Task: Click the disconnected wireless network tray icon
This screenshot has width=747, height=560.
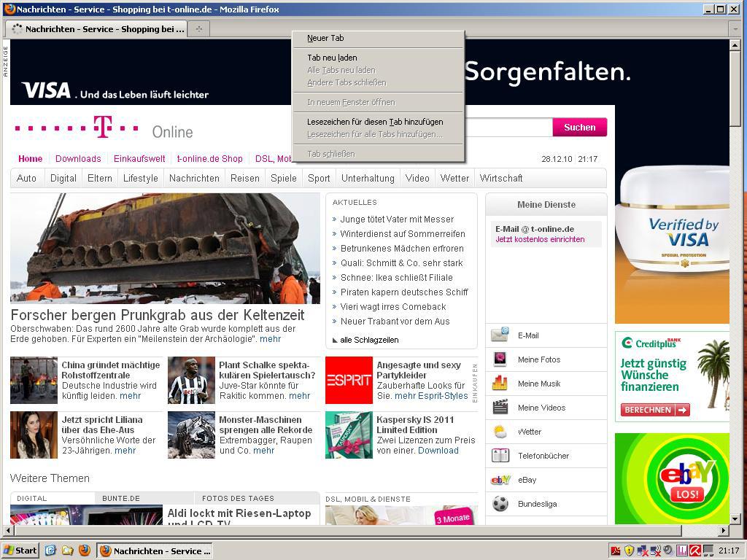Action: click(x=656, y=551)
